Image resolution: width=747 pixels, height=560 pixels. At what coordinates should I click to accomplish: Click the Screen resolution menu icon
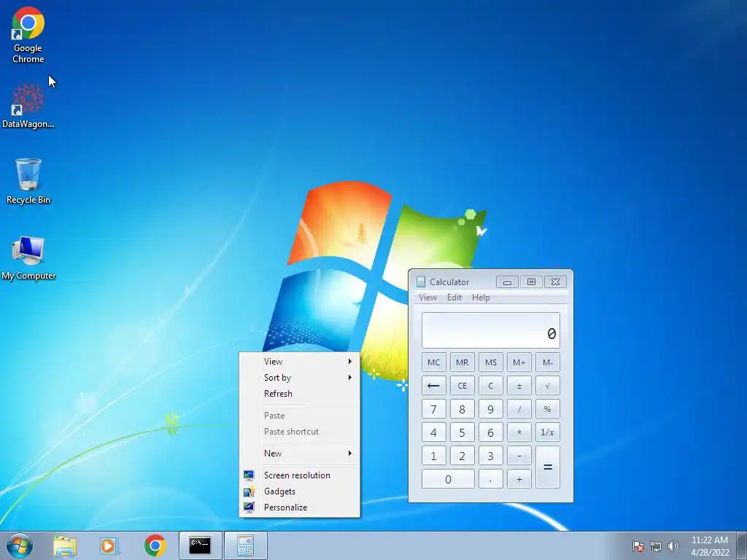(249, 475)
